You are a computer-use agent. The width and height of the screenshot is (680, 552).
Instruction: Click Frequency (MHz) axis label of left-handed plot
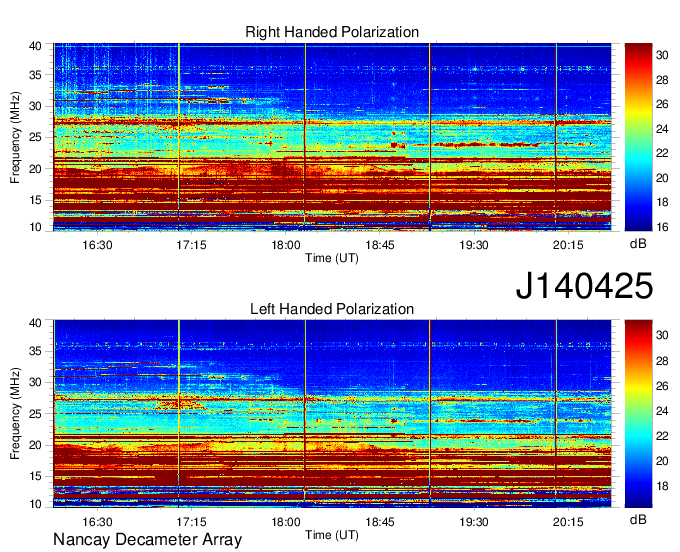coord(15,414)
